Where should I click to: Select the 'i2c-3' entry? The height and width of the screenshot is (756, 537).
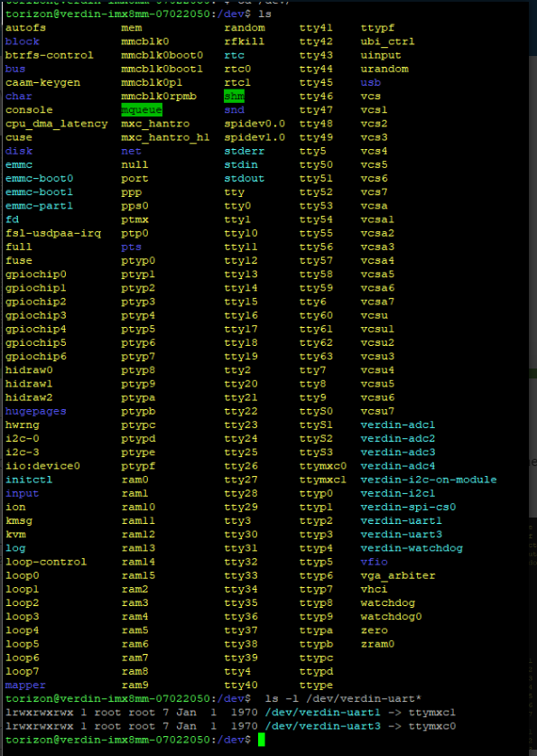pos(23,453)
